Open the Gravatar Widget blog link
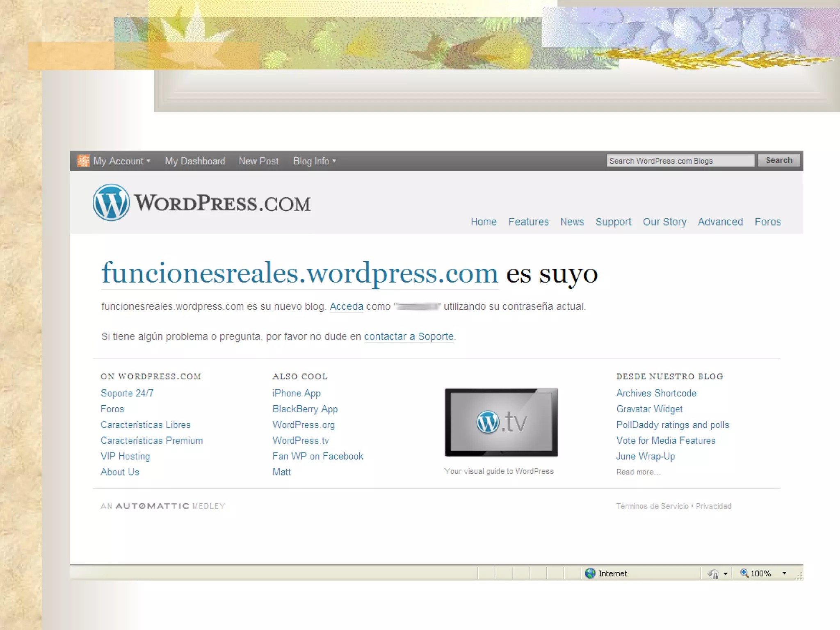The width and height of the screenshot is (840, 630). 649,409
